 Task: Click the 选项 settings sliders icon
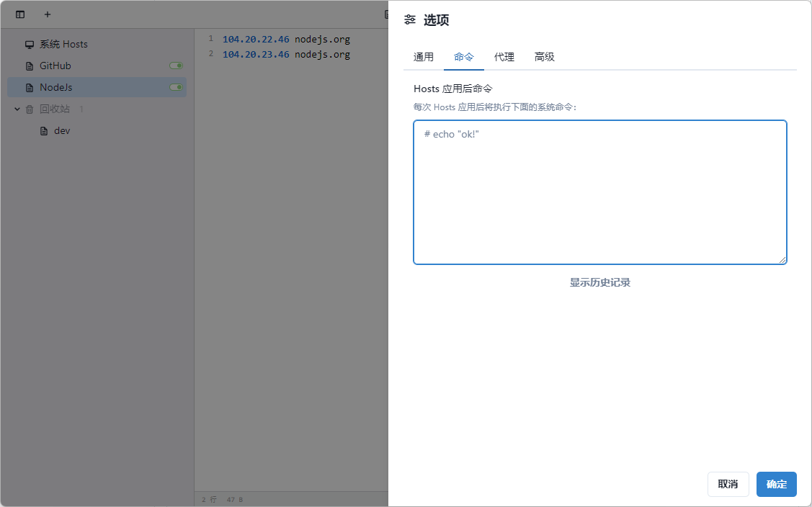[x=410, y=19]
